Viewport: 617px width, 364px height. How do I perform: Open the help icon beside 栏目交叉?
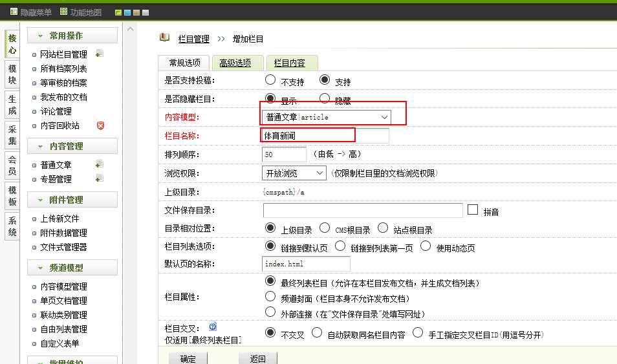212,327
